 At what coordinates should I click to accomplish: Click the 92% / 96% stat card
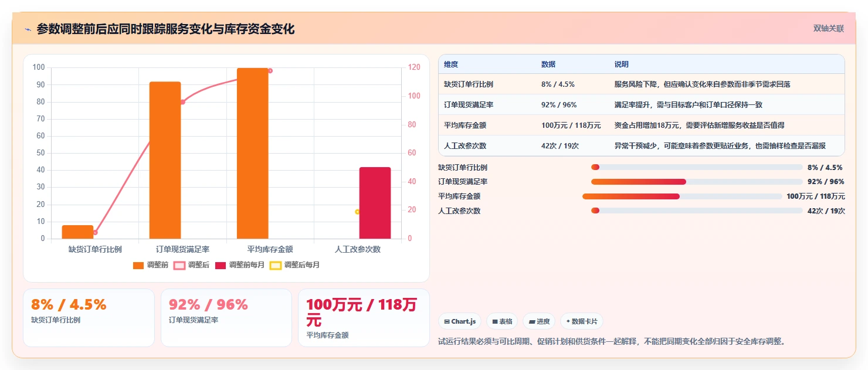pos(226,318)
